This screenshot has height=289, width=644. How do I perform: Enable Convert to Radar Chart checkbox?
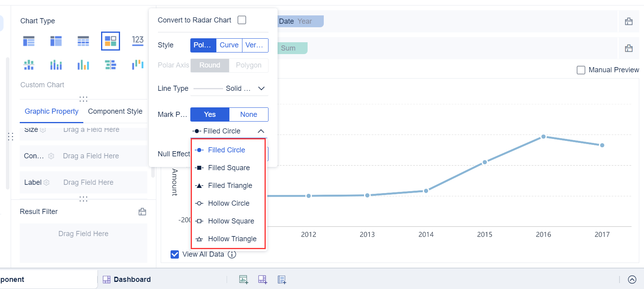(x=242, y=20)
